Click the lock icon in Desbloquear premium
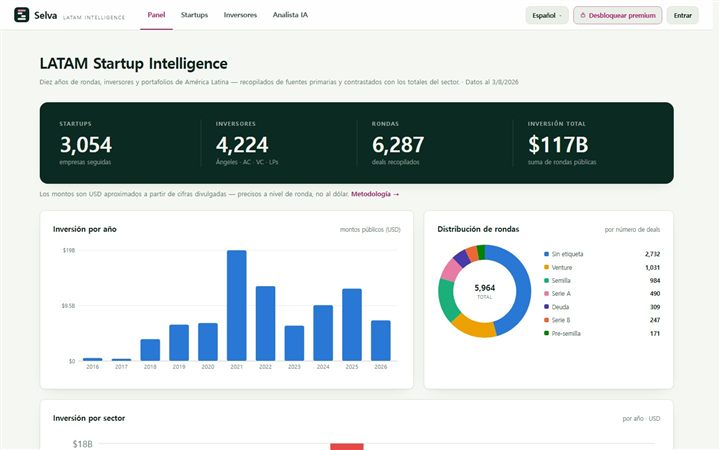The image size is (720, 450). [583, 15]
